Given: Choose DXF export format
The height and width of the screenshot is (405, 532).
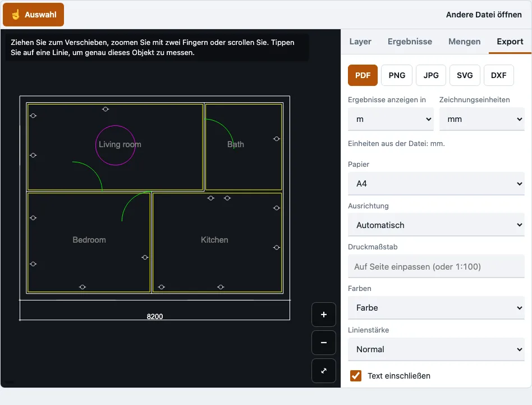Looking at the screenshot, I should coord(498,75).
